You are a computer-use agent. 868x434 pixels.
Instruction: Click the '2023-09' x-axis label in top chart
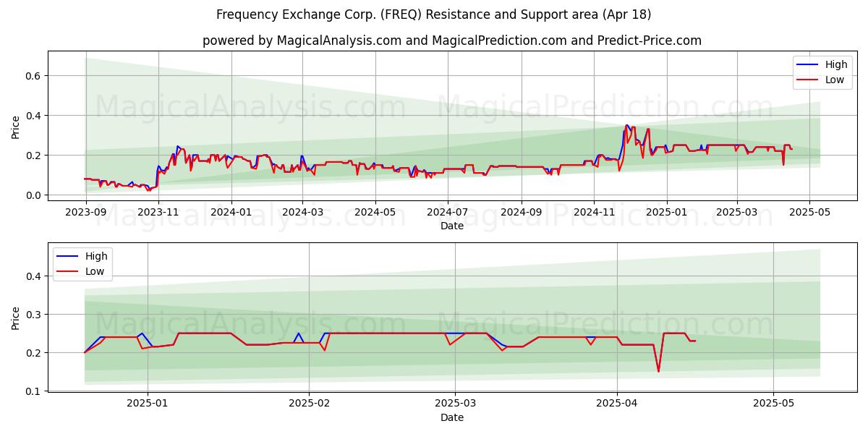[86, 212]
